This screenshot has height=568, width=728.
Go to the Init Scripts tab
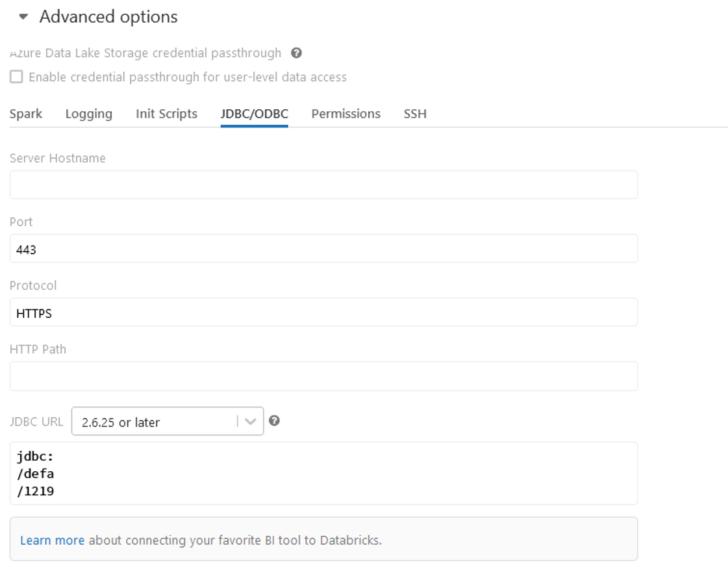(x=166, y=114)
